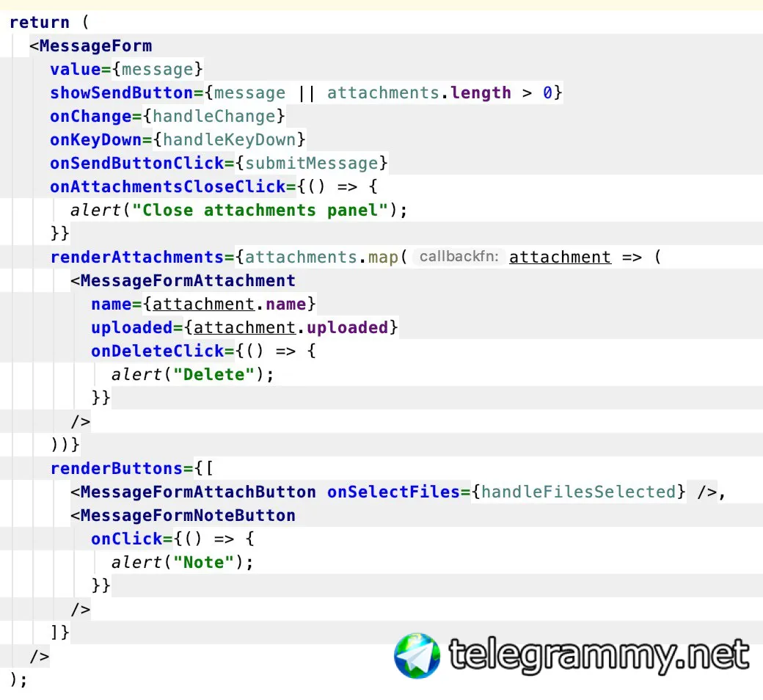Click the 'return' keyword

coord(40,23)
